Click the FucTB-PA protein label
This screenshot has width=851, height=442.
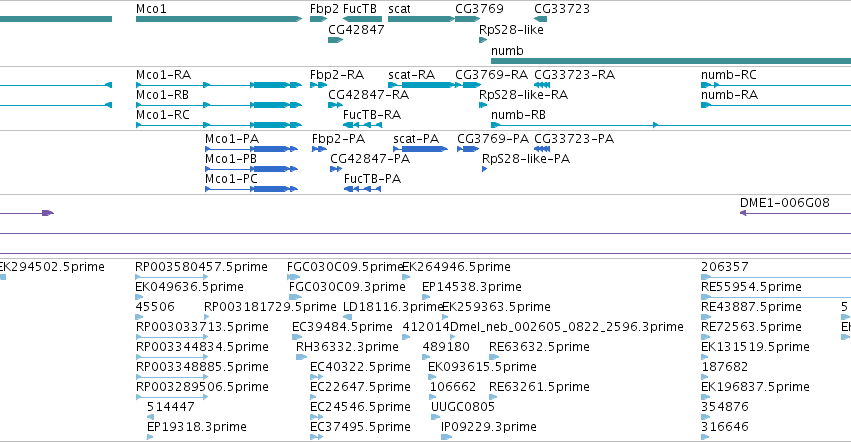372,179
